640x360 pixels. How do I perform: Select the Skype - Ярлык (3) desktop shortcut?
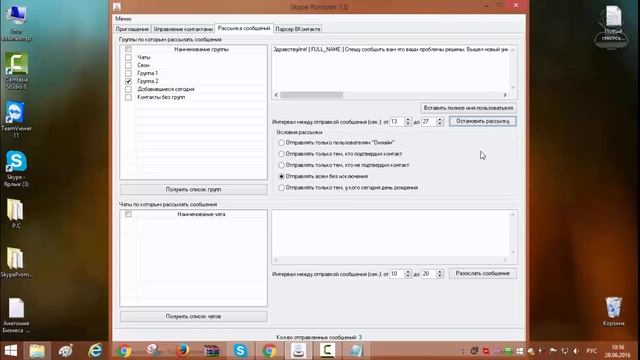click(x=16, y=168)
